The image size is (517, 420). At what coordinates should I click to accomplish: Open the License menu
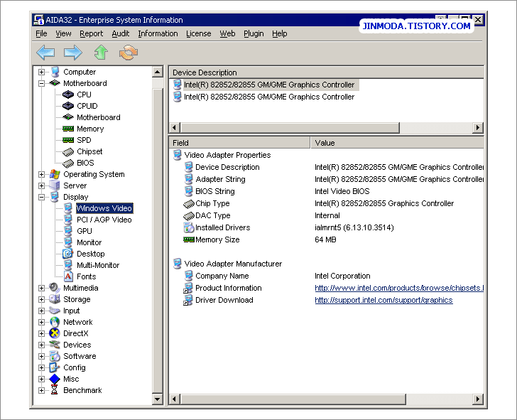(x=199, y=33)
